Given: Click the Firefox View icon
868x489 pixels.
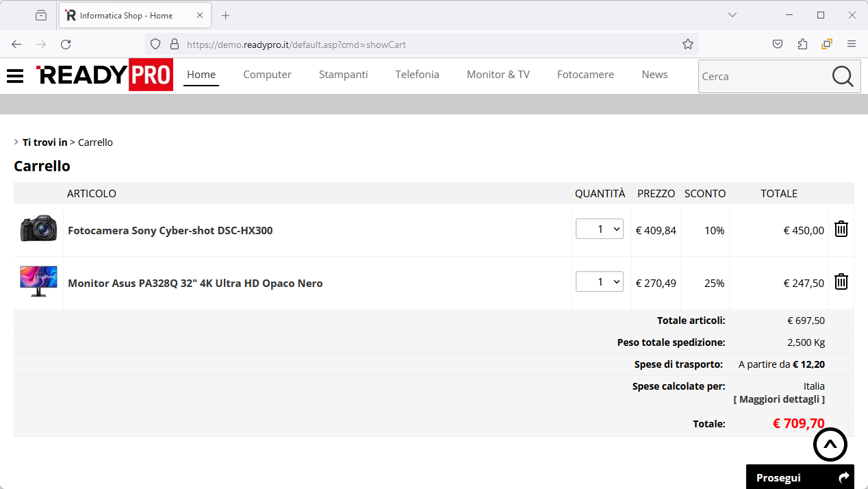Looking at the screenshot, I should (x=41, y=15).
